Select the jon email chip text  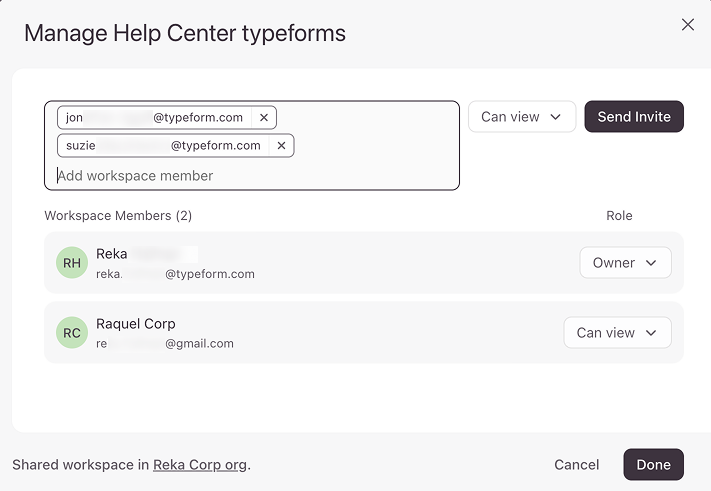click(x=154, y=118)
